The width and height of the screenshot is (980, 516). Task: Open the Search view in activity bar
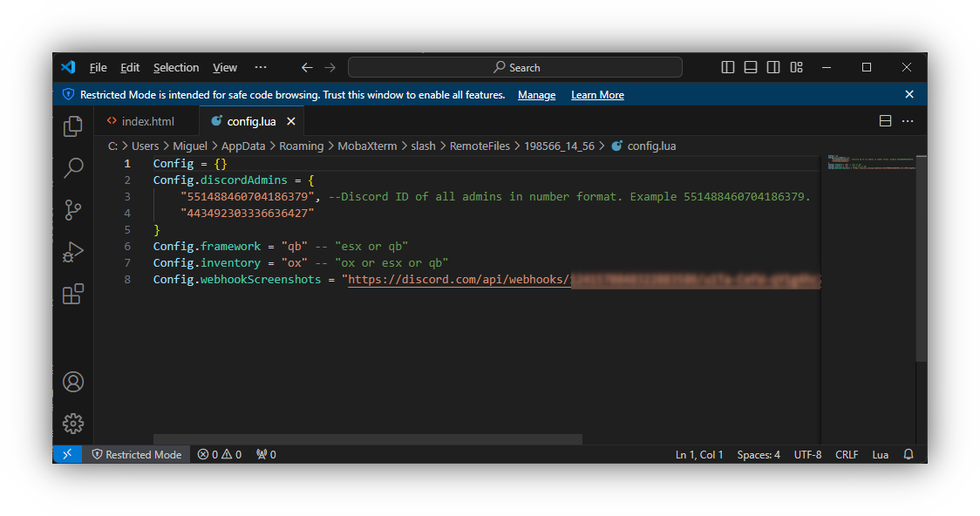(73, 168)
